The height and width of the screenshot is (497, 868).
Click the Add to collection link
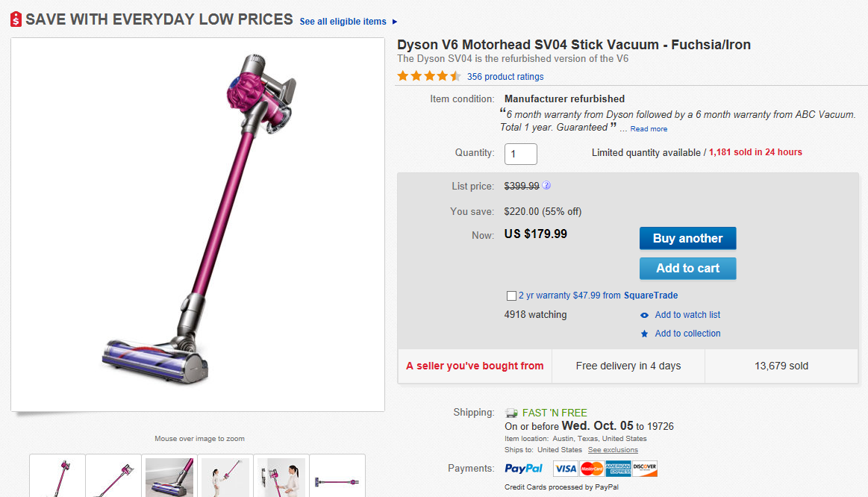tap(687, 334)
